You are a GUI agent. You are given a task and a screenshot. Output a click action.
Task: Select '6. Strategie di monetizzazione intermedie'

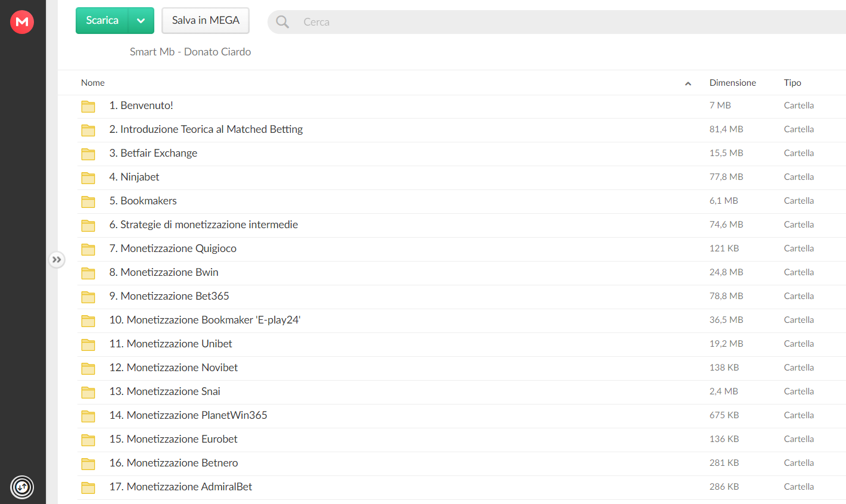(x=204, y=225)
